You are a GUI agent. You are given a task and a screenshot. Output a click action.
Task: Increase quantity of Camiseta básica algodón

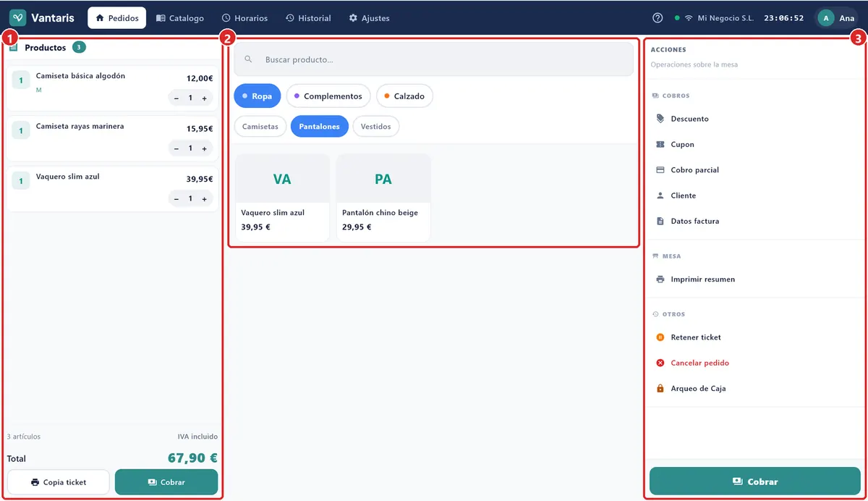coord(205,98)
